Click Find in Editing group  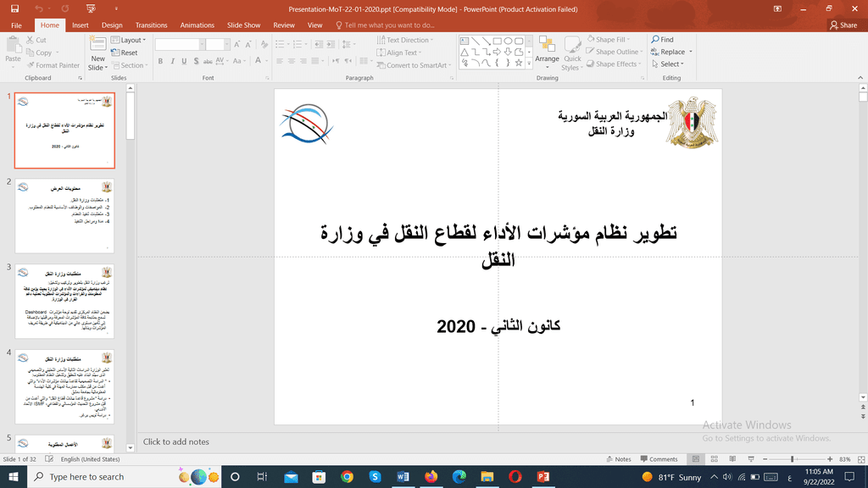click(x=663, y=40)
